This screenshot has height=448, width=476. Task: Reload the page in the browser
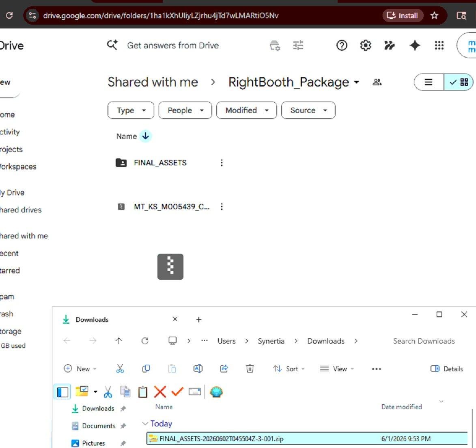pyautogui.click(x=9, y=15)
